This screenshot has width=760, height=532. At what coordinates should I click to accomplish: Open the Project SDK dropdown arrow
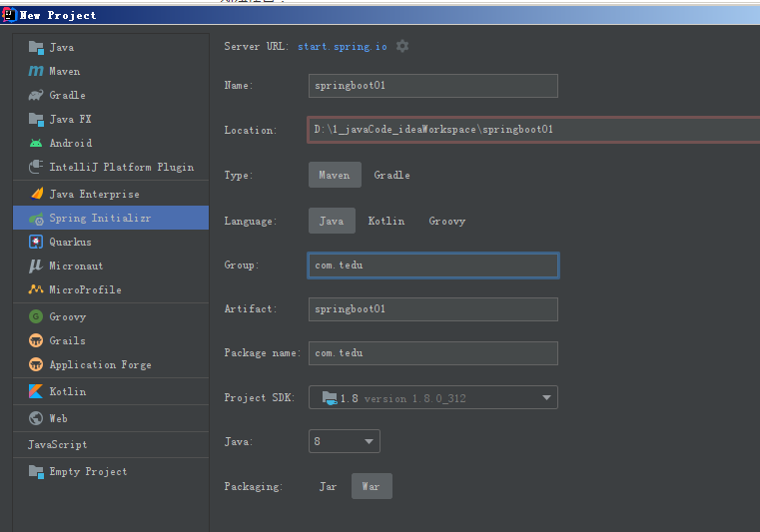coord(546,398)
